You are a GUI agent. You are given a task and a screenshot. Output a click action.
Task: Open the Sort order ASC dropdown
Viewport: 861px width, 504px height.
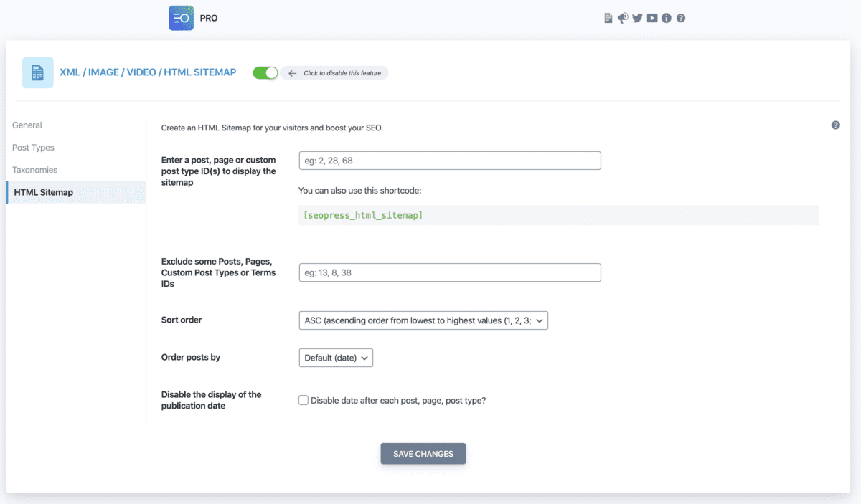(x=423, y=320)
